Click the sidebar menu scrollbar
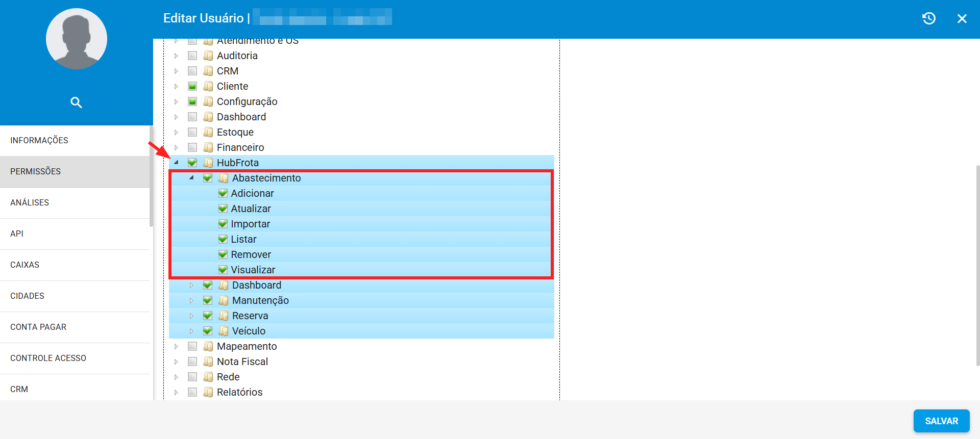The height and width of the screenshot is (439, 980). click(151, 176)
